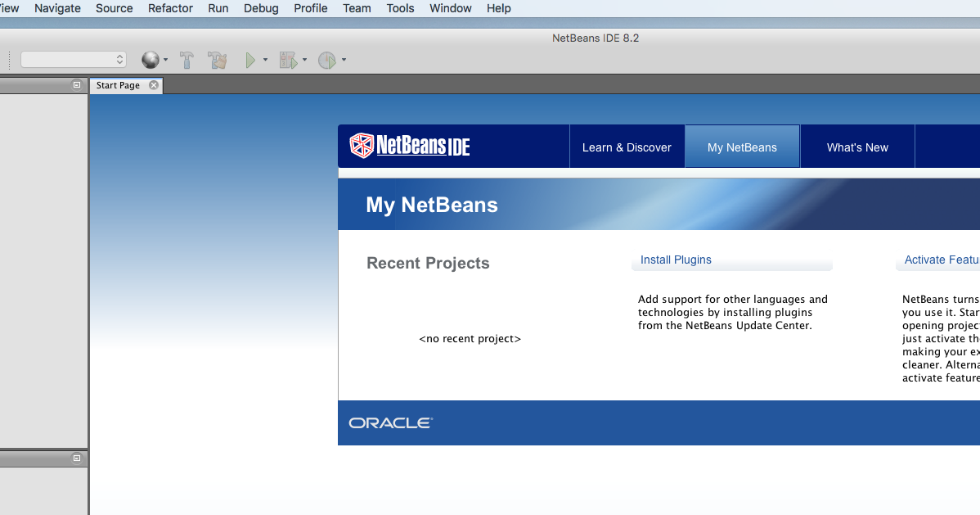The image size is (980, 515).
Task: Switch to Learn & Discover tab
Action: [627, 147]
